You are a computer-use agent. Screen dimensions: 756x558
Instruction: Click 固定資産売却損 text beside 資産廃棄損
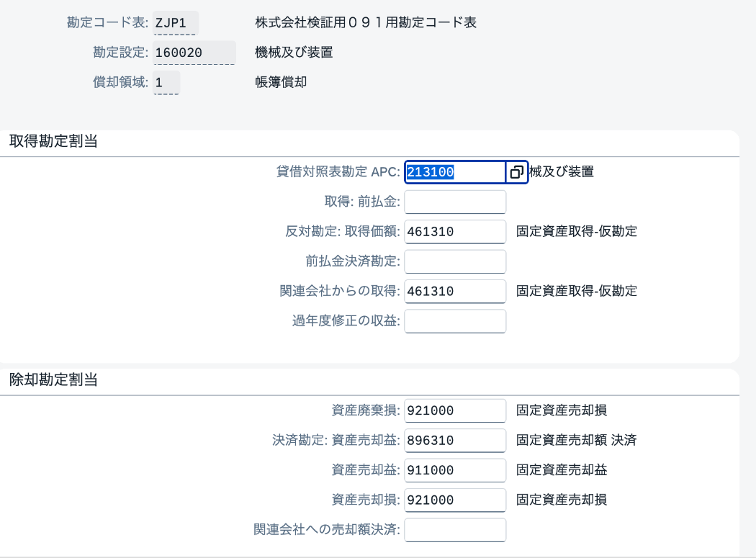[562, 410]
